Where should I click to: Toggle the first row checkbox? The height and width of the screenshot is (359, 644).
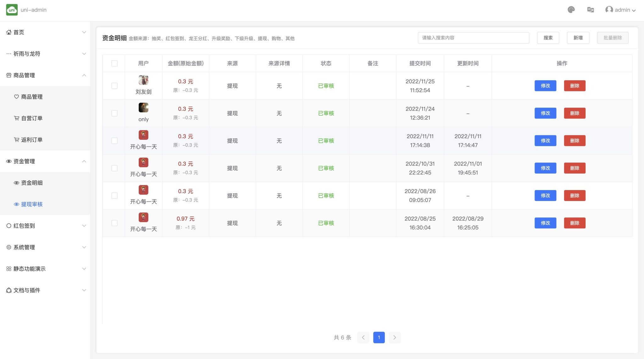tap(114, 86)
